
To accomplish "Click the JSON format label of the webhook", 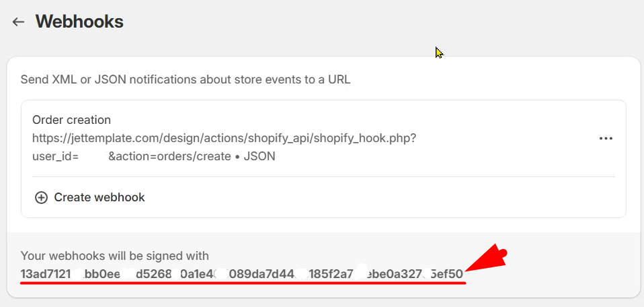I will click(259, 156).
